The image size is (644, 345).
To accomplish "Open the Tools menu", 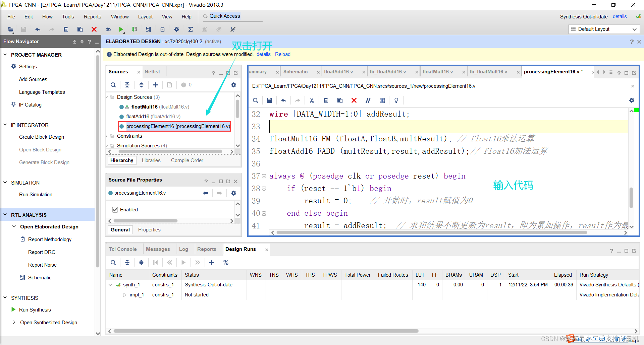I will click(68, 17).
